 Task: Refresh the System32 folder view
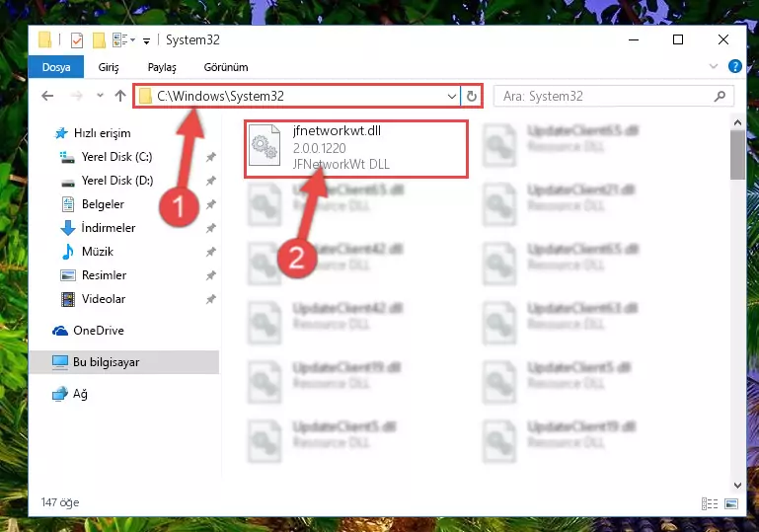click(x=472, y=97)
